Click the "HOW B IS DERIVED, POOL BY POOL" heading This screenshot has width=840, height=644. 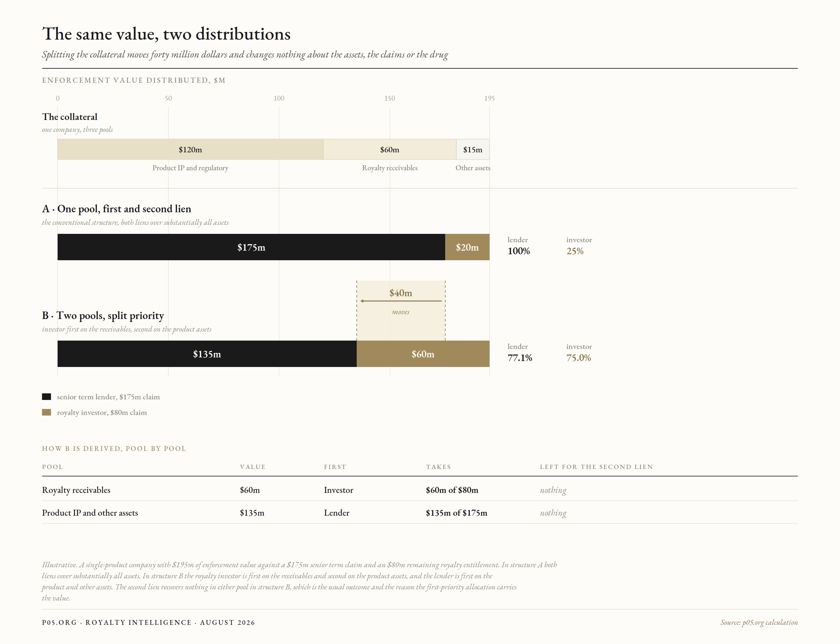pos(114,449)
